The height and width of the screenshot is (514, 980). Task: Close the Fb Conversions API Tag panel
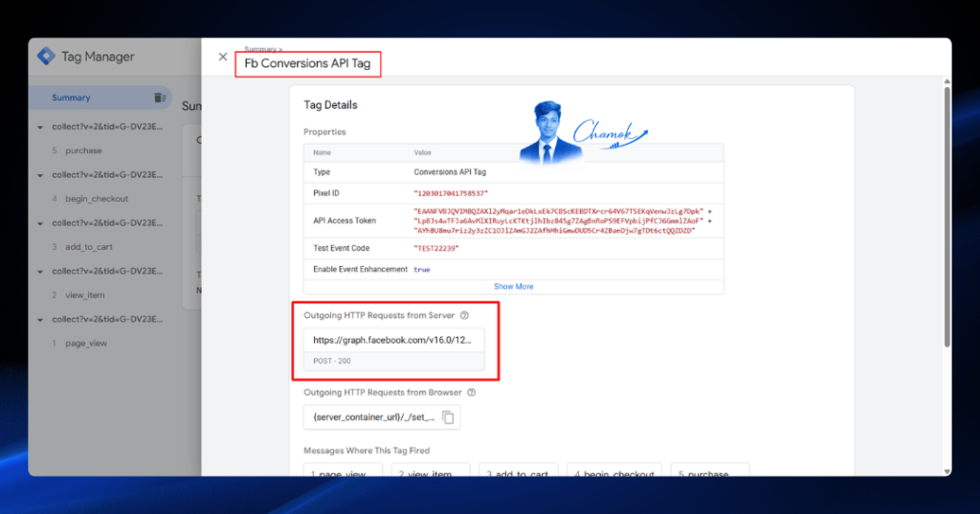222,56
